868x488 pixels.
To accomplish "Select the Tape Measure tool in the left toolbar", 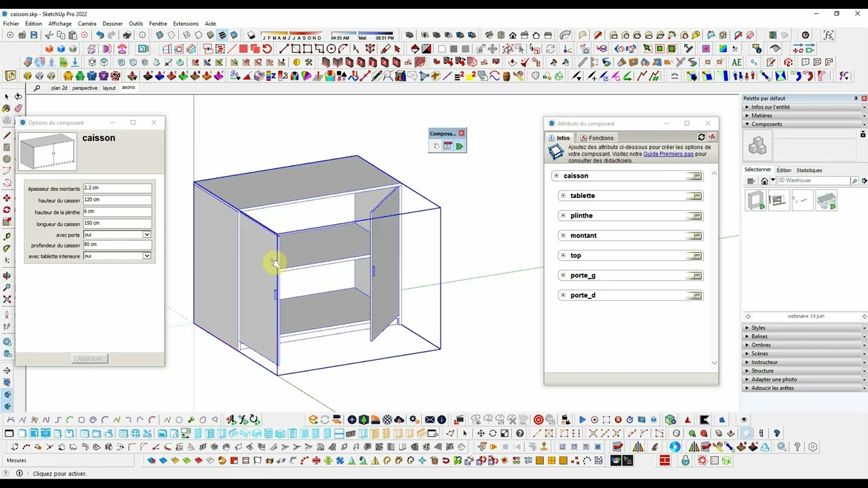I will pyautogui.click(x=7, y=237).
